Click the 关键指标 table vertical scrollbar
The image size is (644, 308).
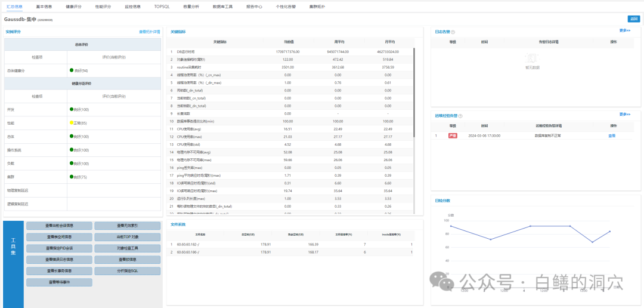pos(414,93)
